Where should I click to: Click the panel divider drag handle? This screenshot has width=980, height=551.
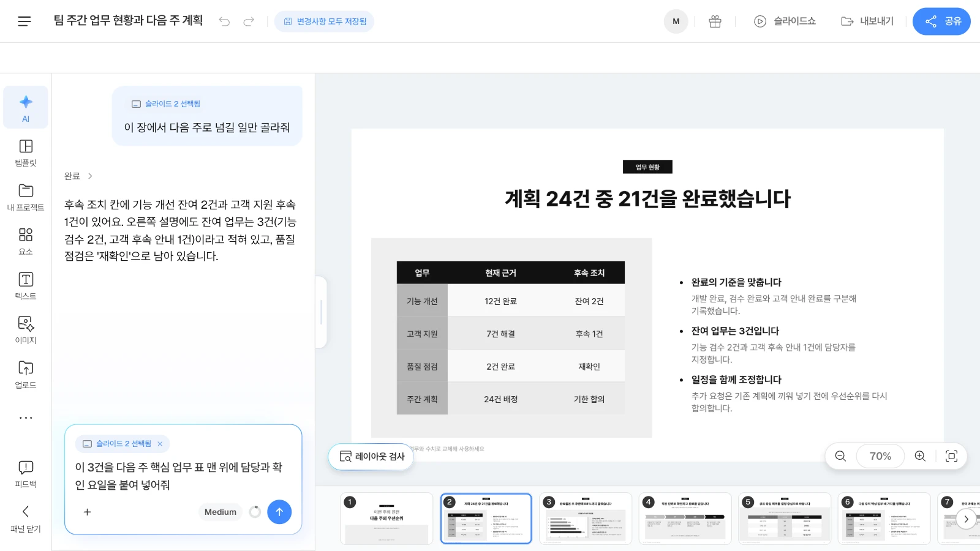(321, 312)
